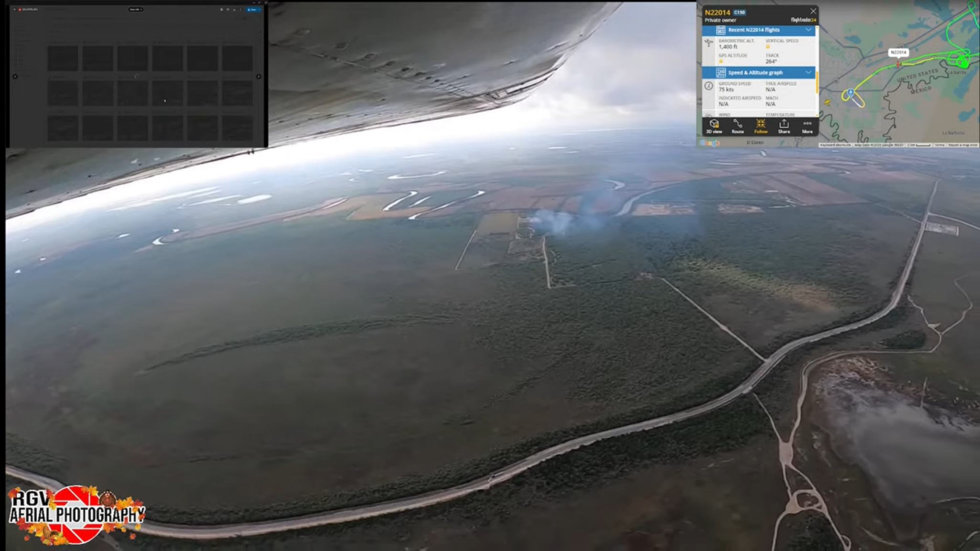The image size is (980, 551).
Task: Open the Open with dropdown pill
Action: coord(136,10)
